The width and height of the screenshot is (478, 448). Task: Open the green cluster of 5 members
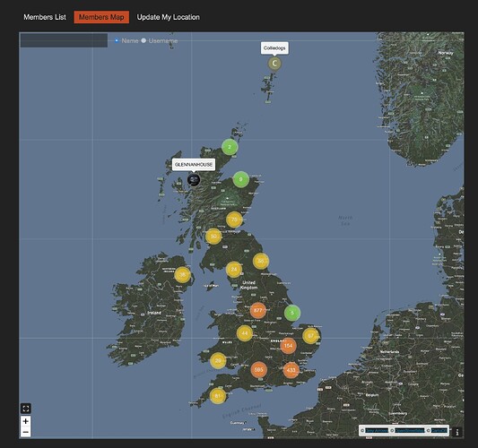tap(292, 313)
